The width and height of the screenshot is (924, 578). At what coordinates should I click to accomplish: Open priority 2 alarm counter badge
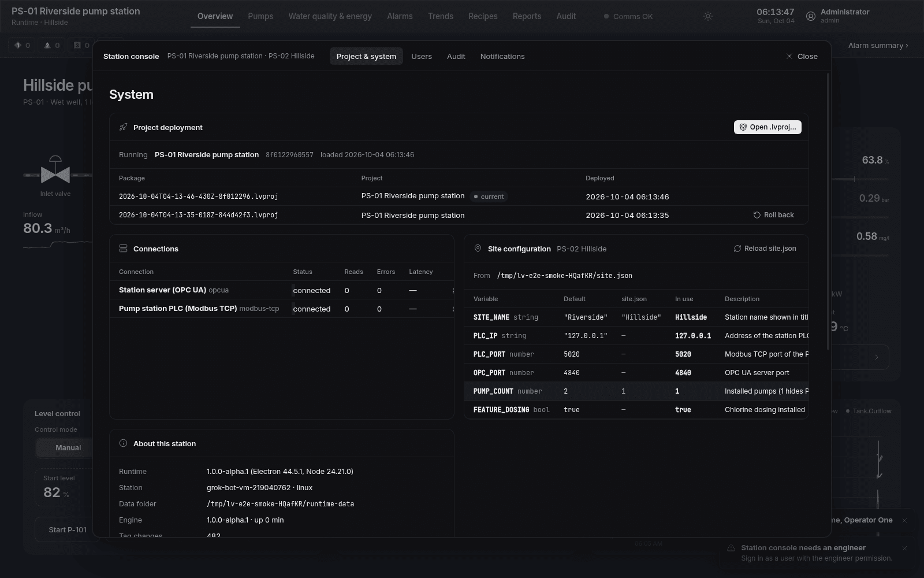52,45
